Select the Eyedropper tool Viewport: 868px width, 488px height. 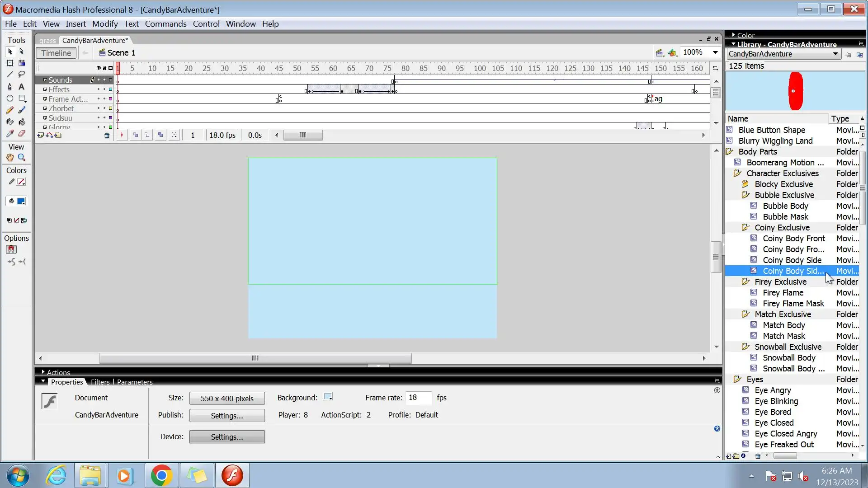[10, 134]
